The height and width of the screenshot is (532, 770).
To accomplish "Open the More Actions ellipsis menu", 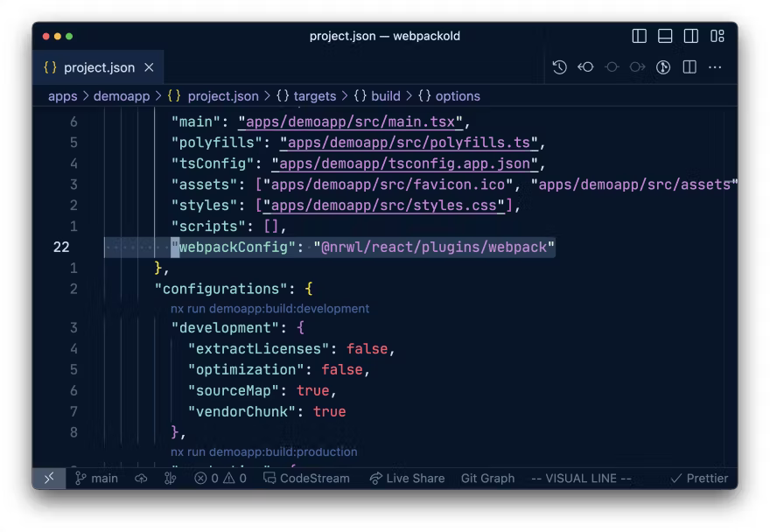I will [715, 66].
